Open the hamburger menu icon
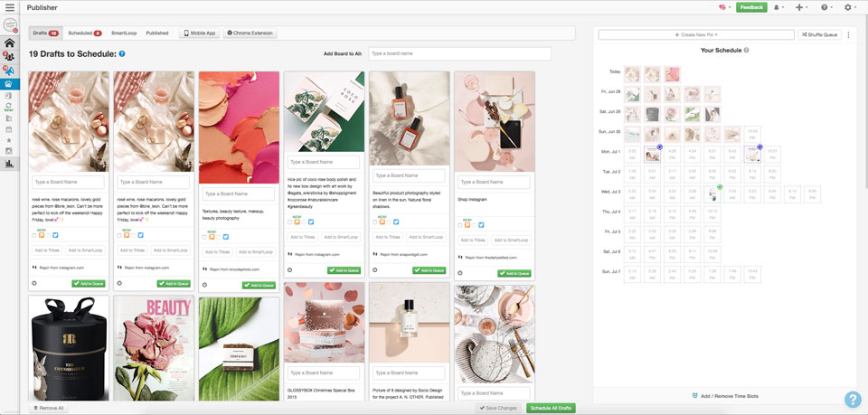Viewport: 868px width, 415px height. coord(9,7)
